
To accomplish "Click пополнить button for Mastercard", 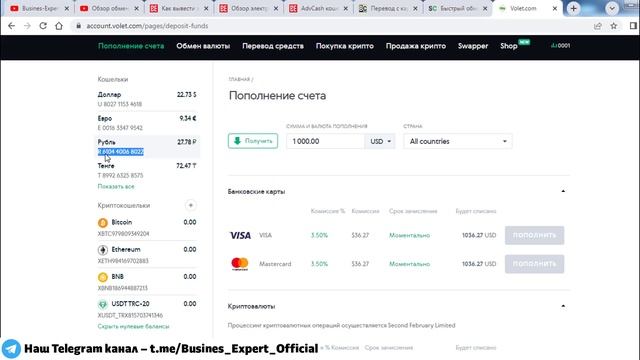I will (535, 264).
